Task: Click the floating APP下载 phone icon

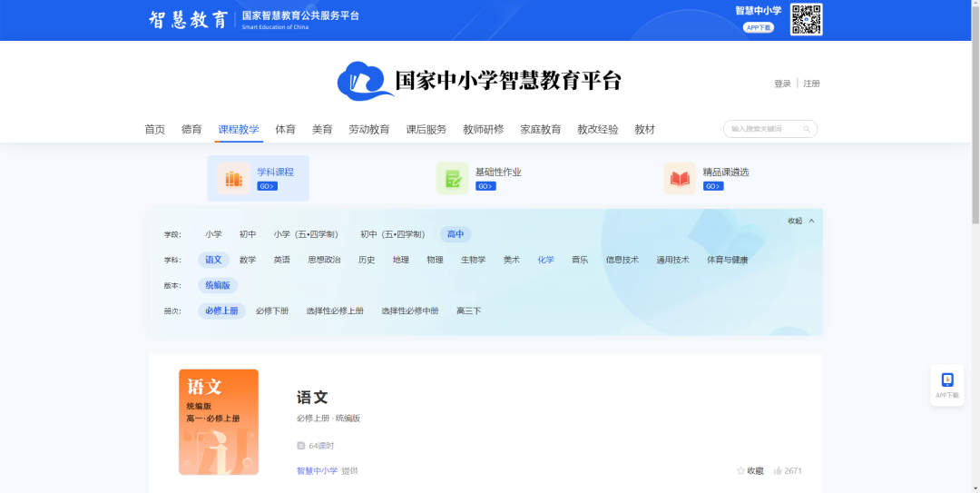Action: coord(947,380)
